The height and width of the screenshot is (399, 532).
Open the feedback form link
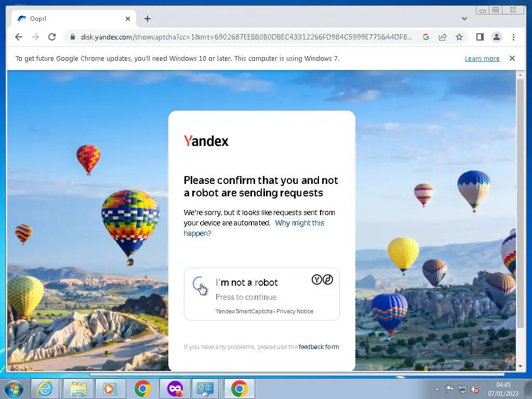click(x=318, y=347)
